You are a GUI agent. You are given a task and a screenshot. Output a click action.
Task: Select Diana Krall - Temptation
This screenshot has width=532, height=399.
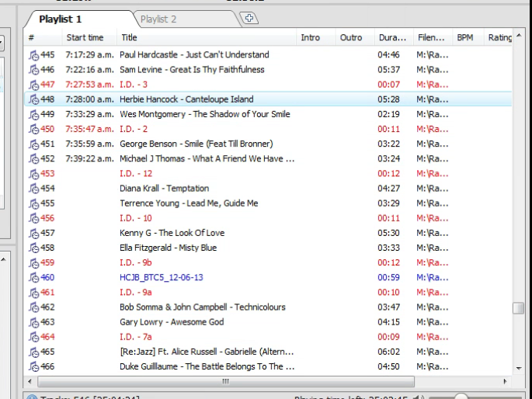point(164,189)
